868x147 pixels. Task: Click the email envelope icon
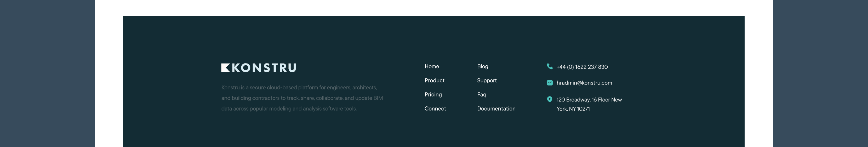(549, 83)
